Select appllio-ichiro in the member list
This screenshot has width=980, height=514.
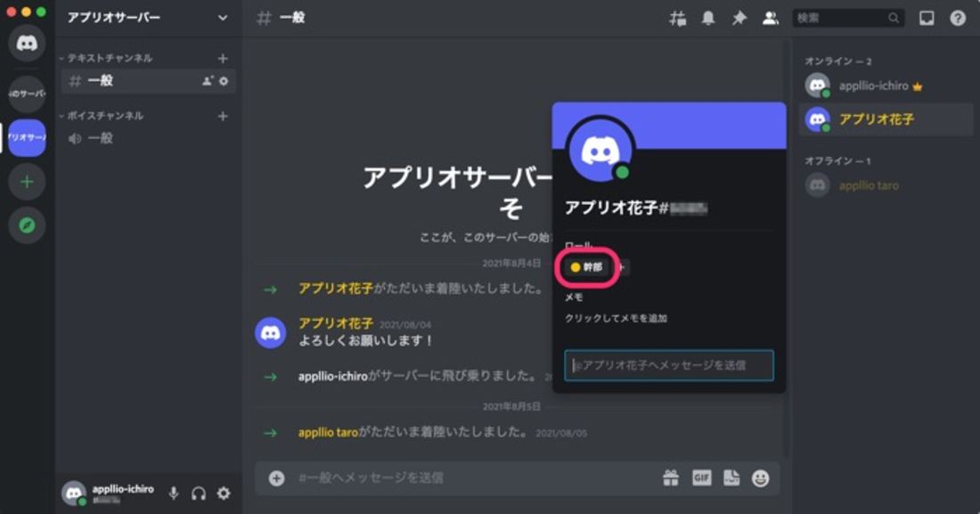tap(886, 86)
